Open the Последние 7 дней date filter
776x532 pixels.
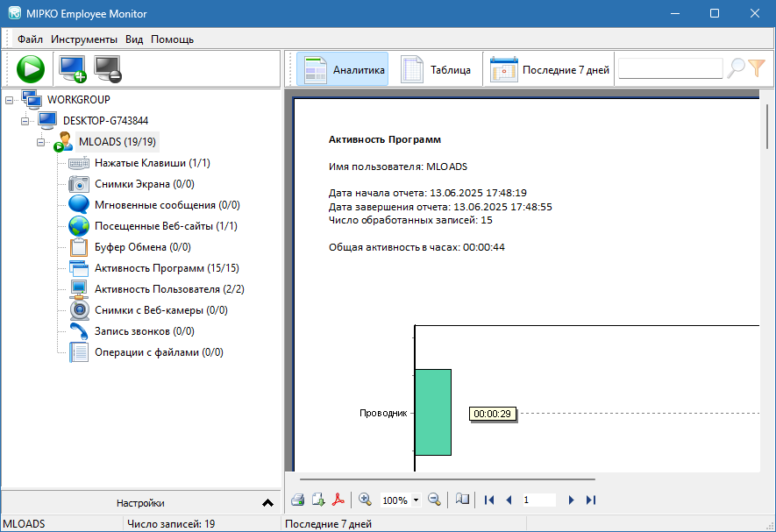tap(549, 70)
